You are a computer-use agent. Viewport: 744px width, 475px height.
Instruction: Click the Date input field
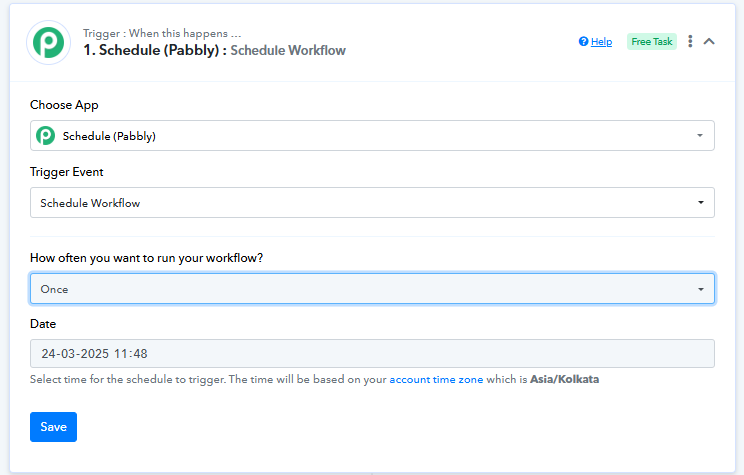point(372,354)
